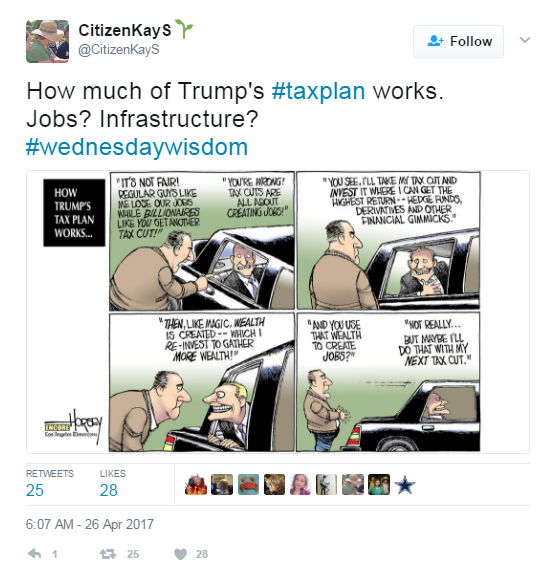Click the tweet timestamp 26 Apr 2017
This screenshot has width=558, height=581.
(x=90, y=525)
